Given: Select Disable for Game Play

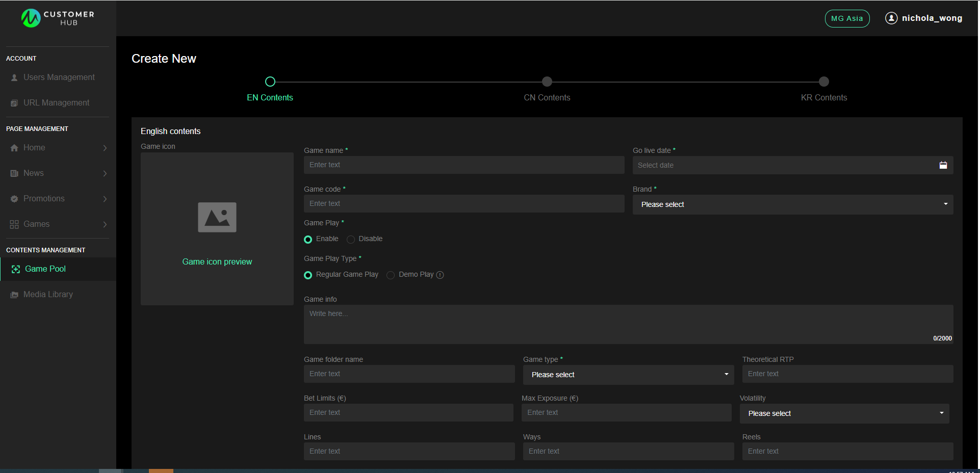Looking at the screenshot, I should click(351, 240).
